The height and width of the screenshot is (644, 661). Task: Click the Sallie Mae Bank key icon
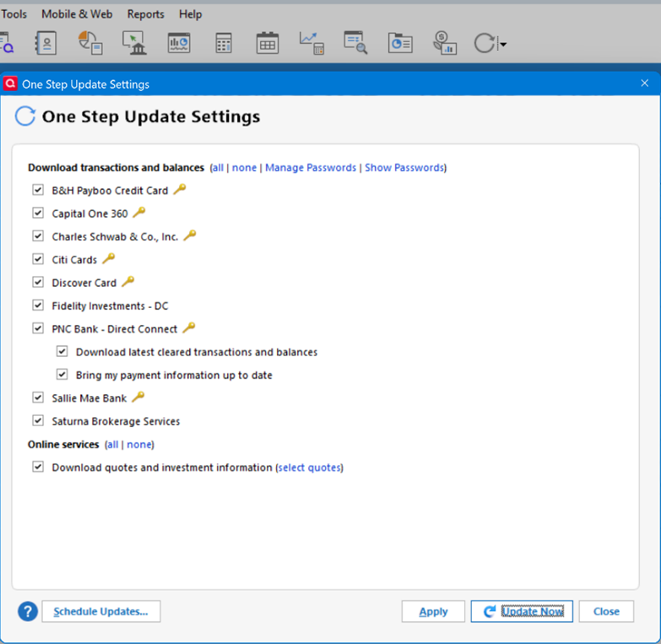(138, 397)
